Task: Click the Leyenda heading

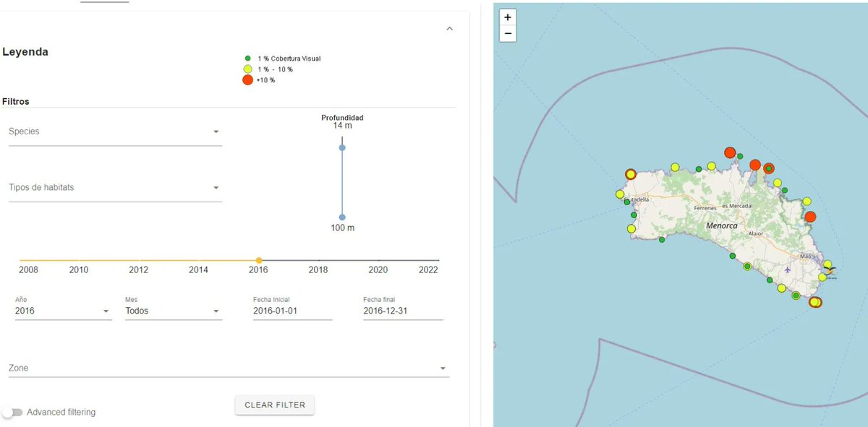Action: tap(25, 52)
